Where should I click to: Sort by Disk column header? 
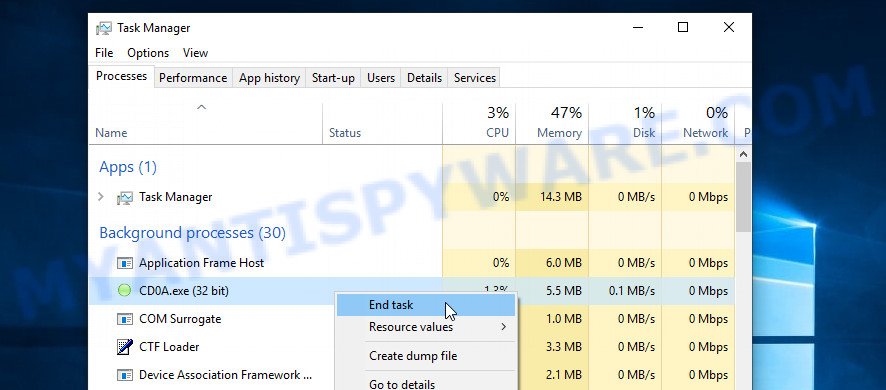(644, 133)
